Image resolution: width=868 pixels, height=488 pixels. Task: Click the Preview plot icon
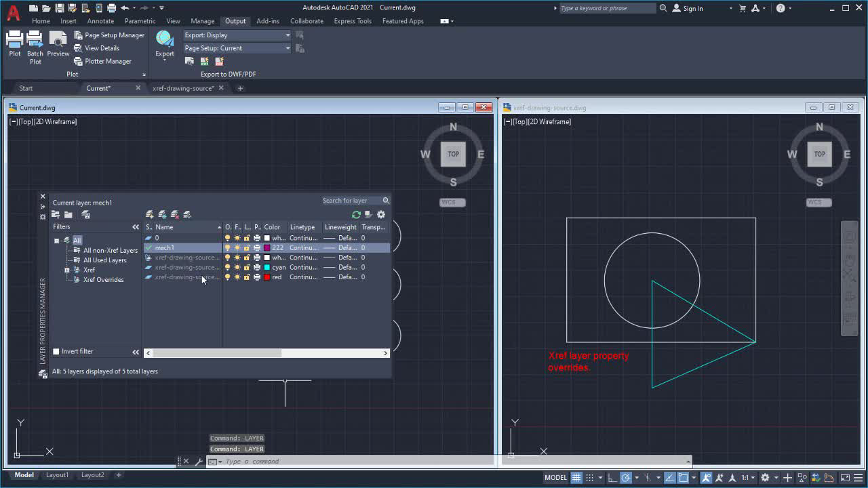tap(58, 42)
